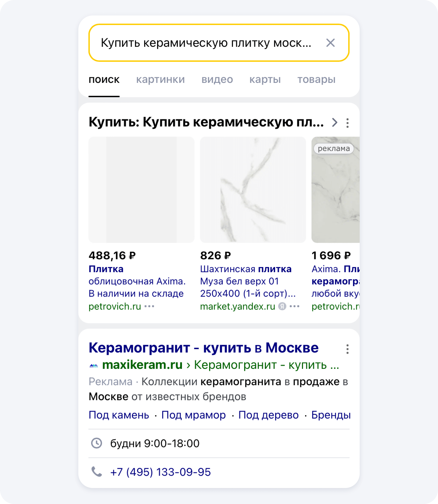The width and height of the screenshot is (438, 504).
Task: Open three-dot menu for maxikeram ad
Action: 347,349
